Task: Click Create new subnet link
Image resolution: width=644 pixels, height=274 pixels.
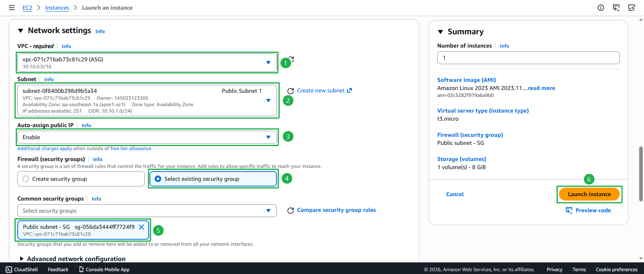Action: (321, 90)
